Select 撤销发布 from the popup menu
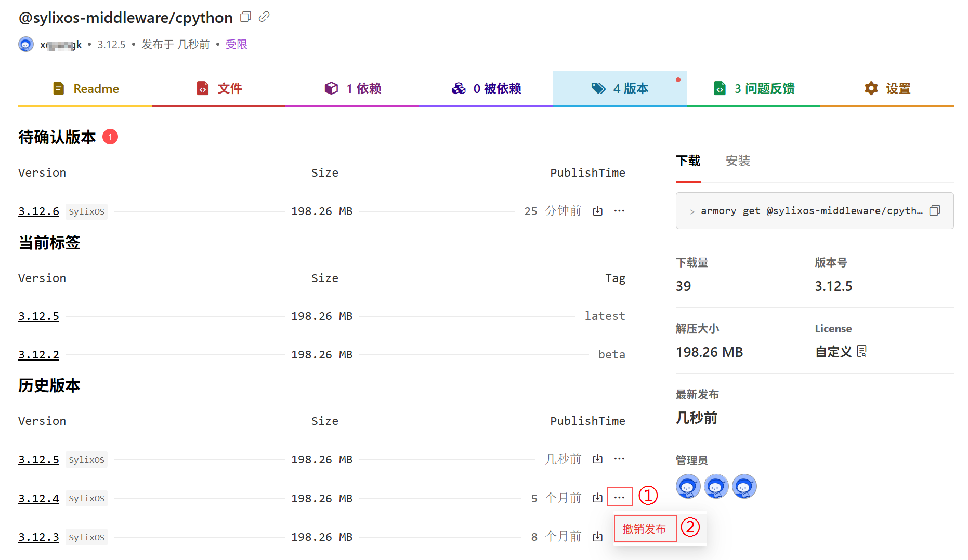 [645, 529]
